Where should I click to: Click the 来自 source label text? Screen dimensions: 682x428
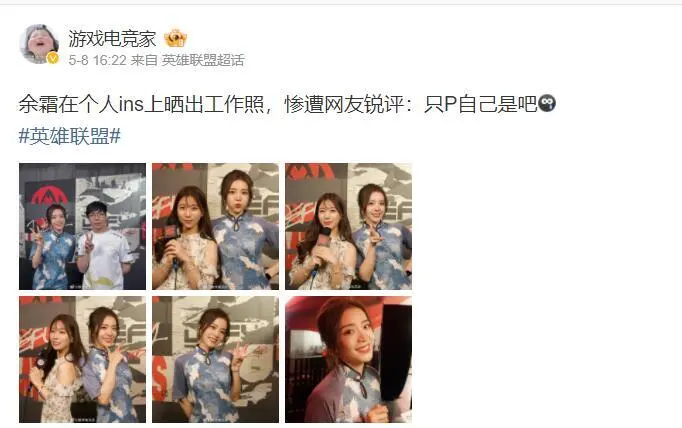pyautogui.click(x=144, y=60)
